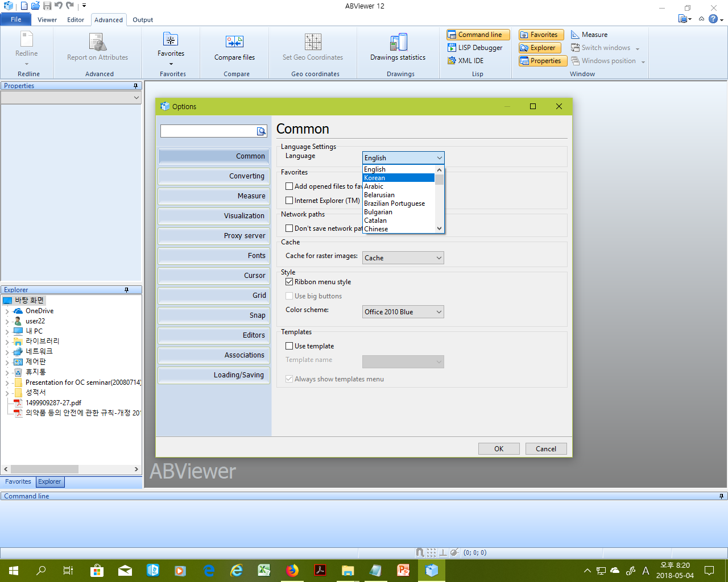This screenshot has width=728, height=582.
Task: Switch to the Editor ribbon tab
Action: 76,20
